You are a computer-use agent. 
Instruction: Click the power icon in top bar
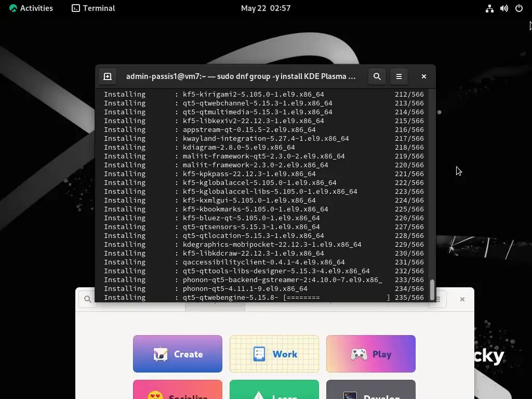point(519,8)
